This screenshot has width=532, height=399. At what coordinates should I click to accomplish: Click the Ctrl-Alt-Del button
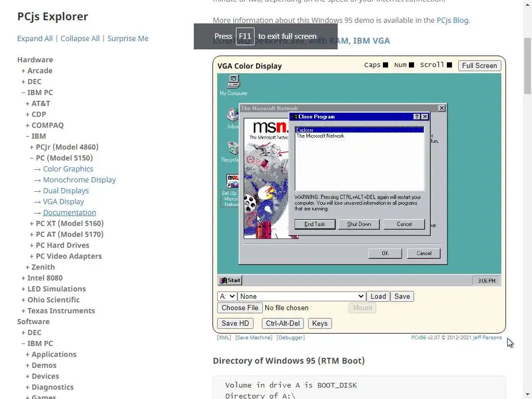(283, 323)
